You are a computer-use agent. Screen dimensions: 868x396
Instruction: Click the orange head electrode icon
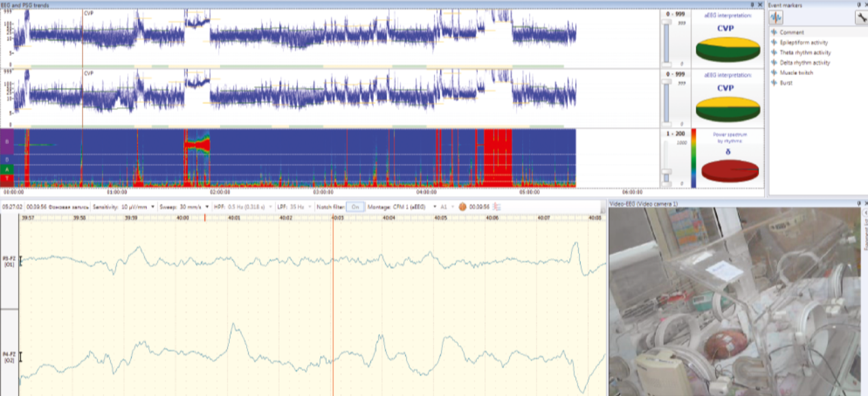click(x=463, y=206)
